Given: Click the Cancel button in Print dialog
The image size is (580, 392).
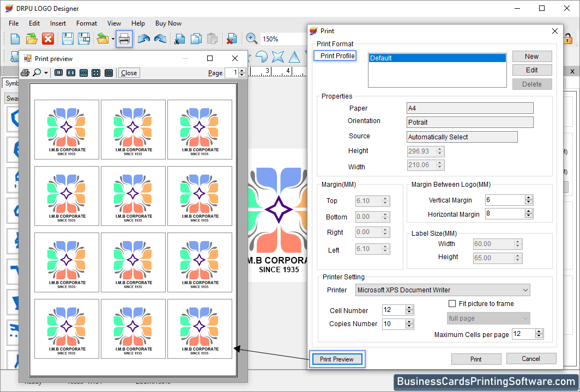Looking at the screenshot, I should click(531, 359).
